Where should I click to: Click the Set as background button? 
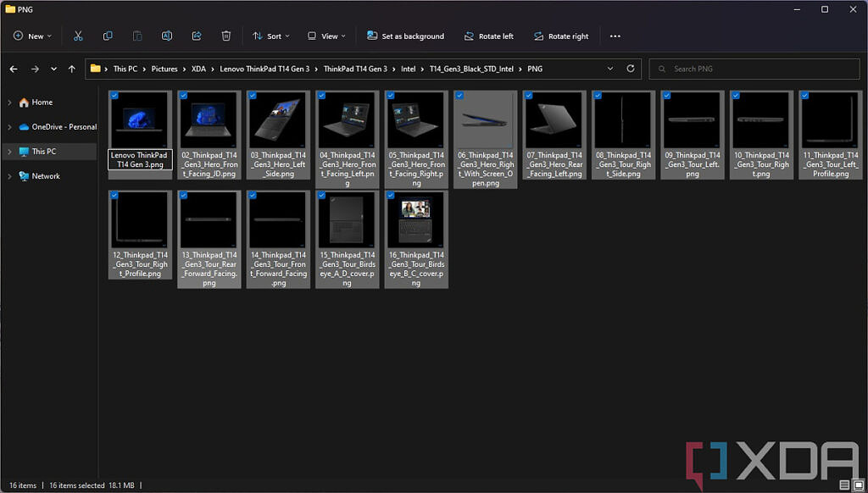(x=405, y=36)
